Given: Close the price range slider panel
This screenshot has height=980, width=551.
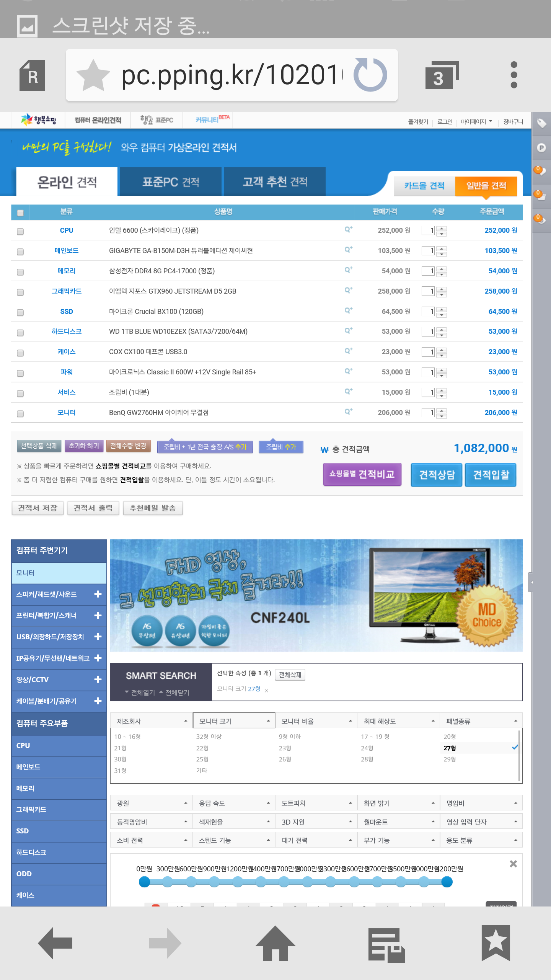Looking at the screenshot, I should (x=513, y=864).
